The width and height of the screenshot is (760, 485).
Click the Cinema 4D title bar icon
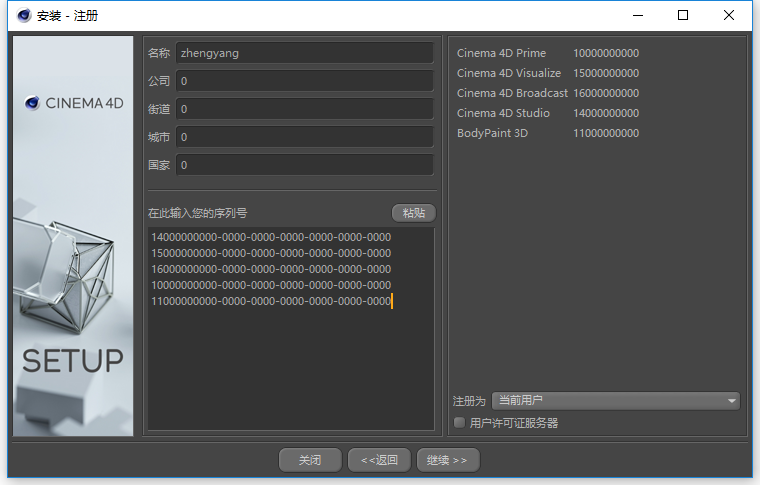coord(24,16)
